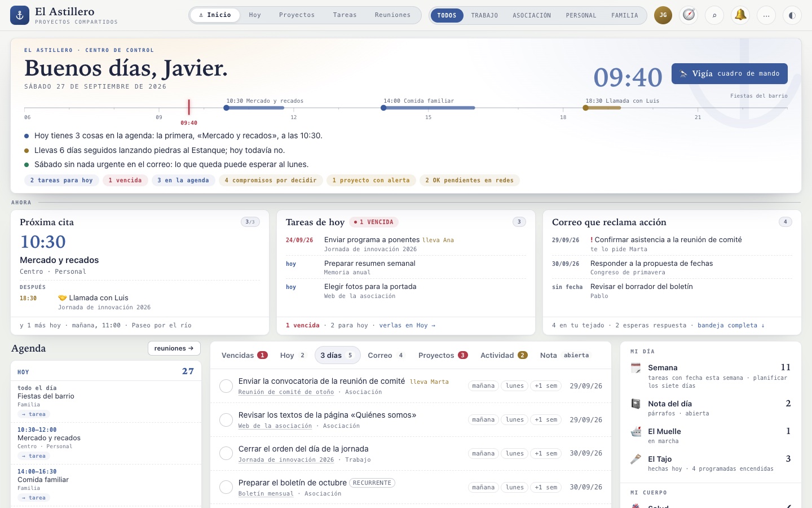Click the El Muelle ship icon

click(636, 432)
